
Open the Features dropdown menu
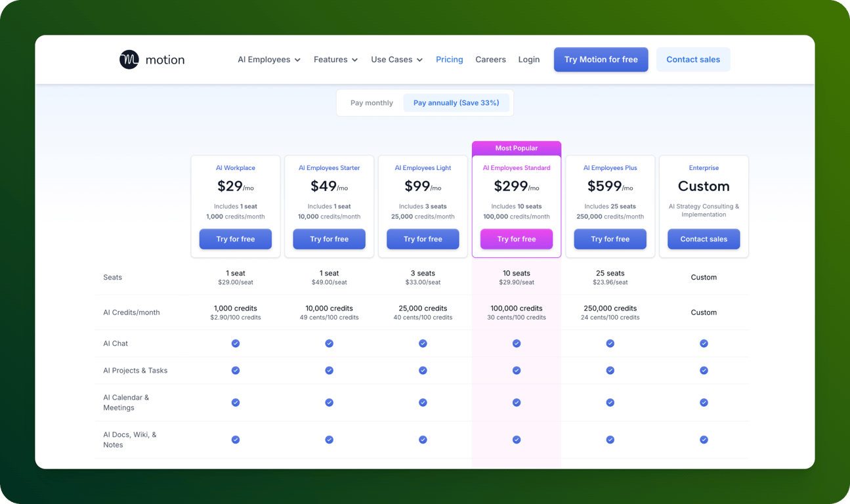coord(335,60)
